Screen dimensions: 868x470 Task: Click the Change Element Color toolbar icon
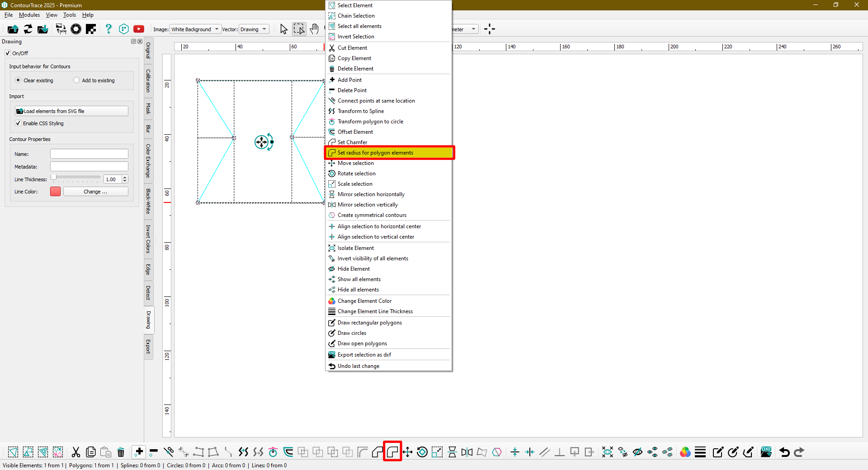[685, 452]
